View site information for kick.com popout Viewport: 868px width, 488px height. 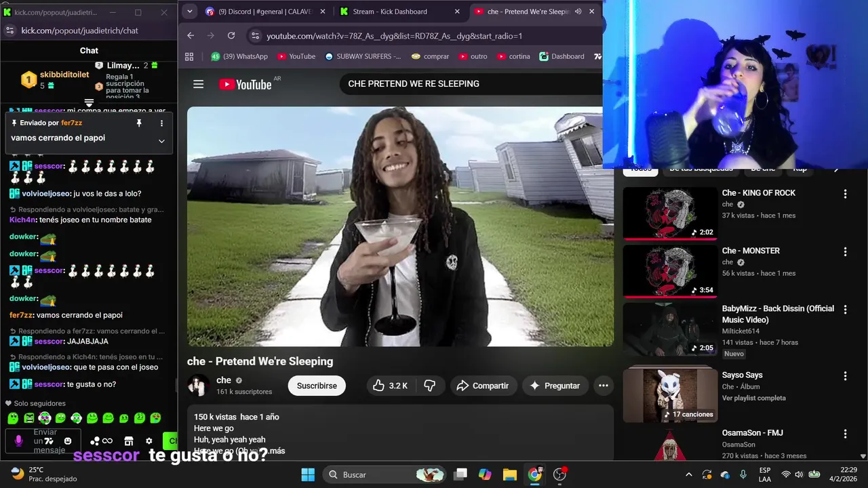pos(9,30)
